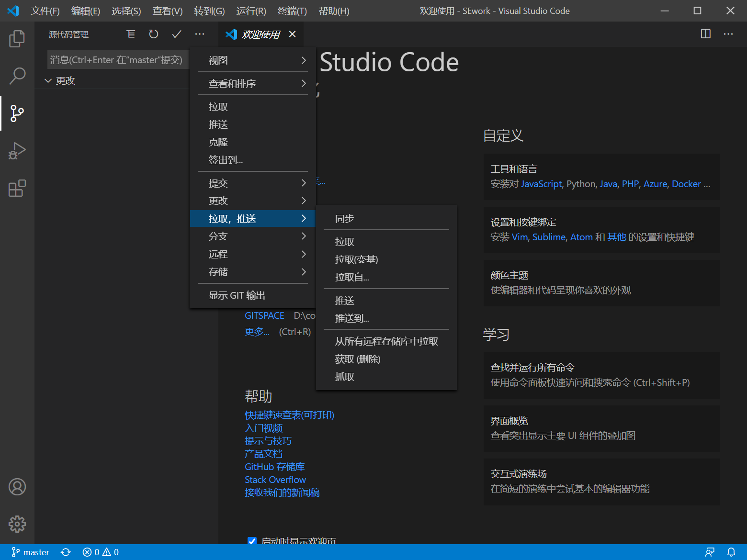Viewport: 747px width, 560px height.
Task: Collapse the 更改 changes section
Action: pyautogui.click(x=48, y=81)
